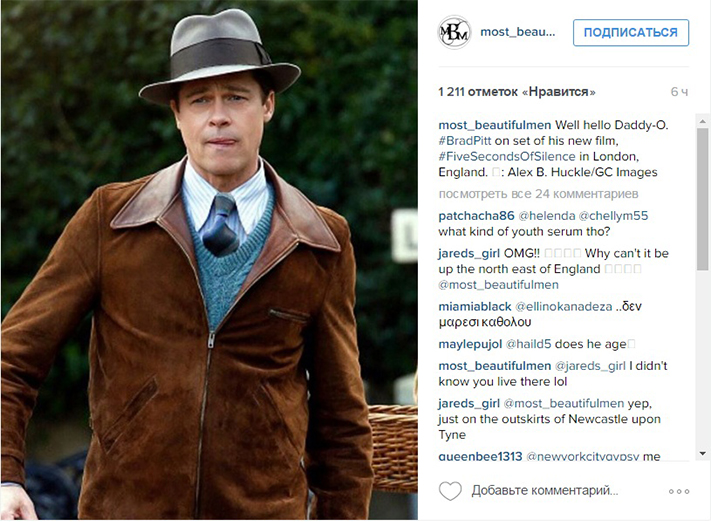Viewport: 711px width, 522px height.
Task: Click the ПОДПИСАТЬСЯ follow button
Action: pos(630,32)
